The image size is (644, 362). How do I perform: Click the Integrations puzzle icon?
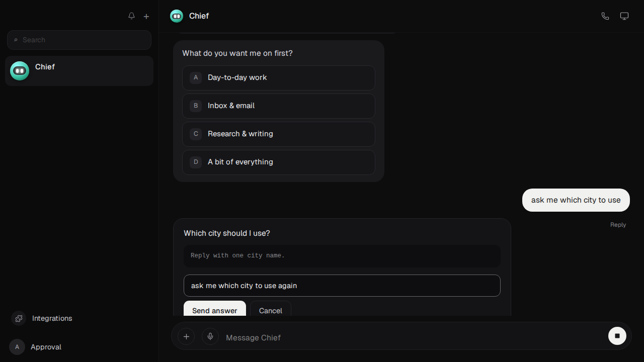(19, 318)
